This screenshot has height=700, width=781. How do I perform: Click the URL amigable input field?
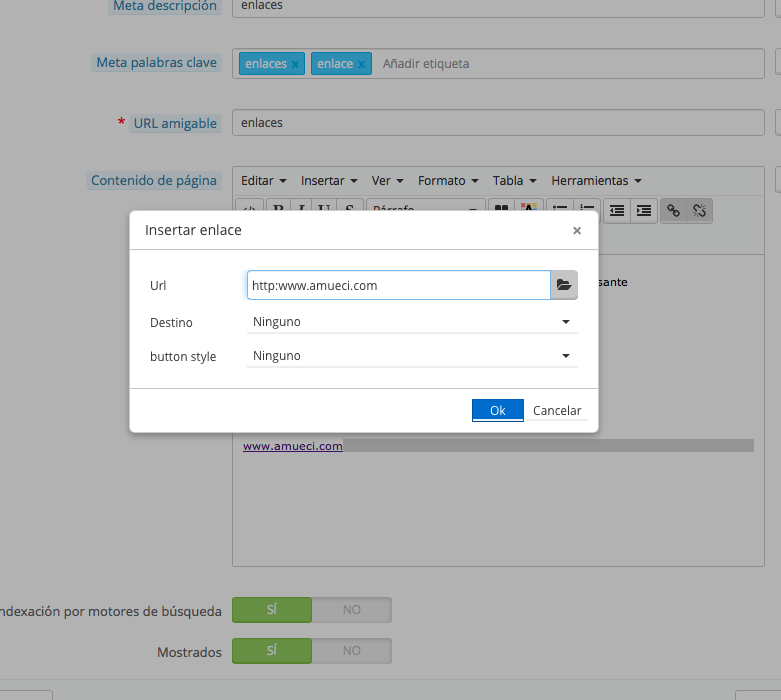click(x=498, y=123)
